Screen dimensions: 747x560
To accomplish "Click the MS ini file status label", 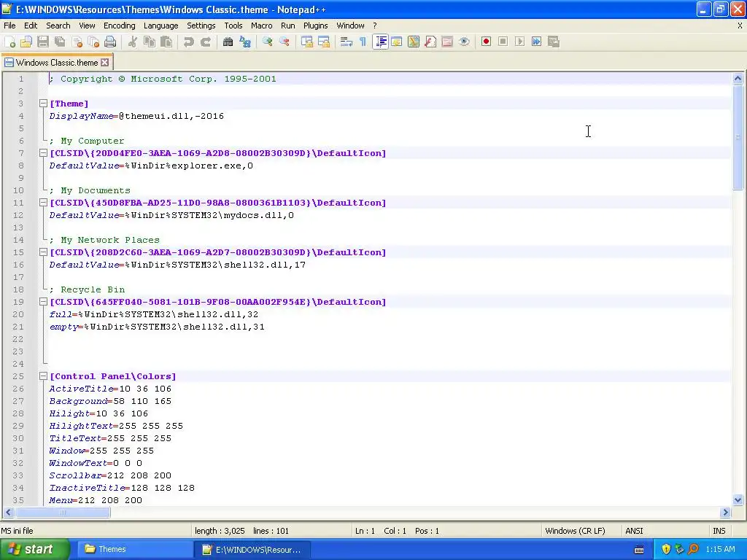I will pos(18,531).
